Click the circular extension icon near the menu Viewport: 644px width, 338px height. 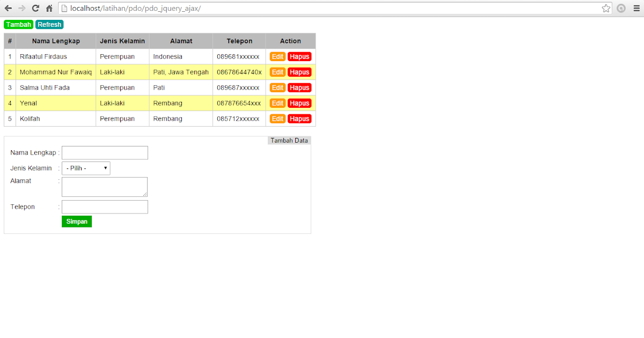click(x=621, y=8)
